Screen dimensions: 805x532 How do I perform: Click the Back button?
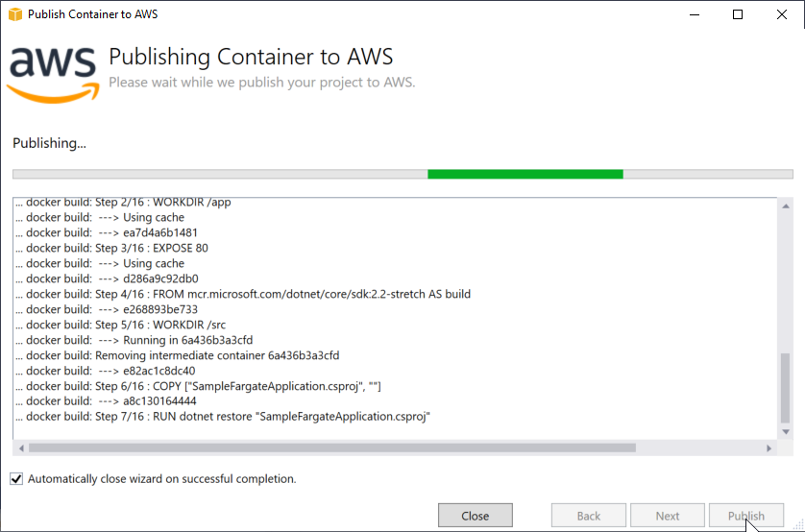click(588, 516)
